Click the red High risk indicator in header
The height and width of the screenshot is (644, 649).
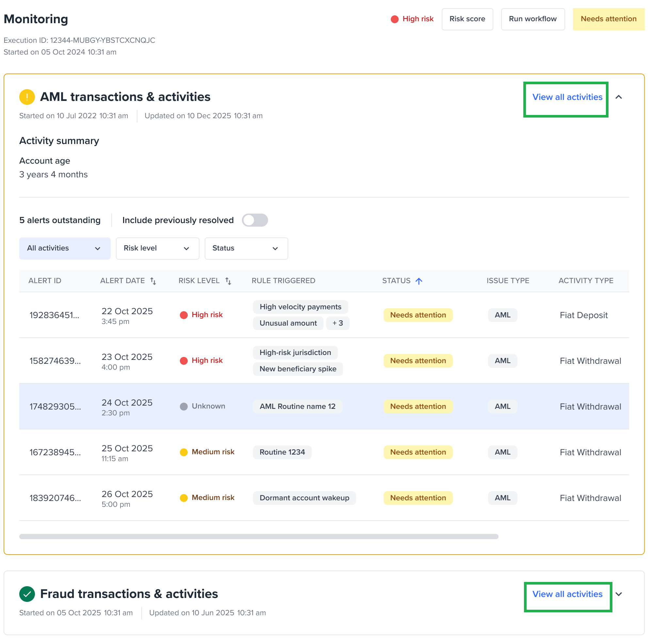[x=395, y=19]
